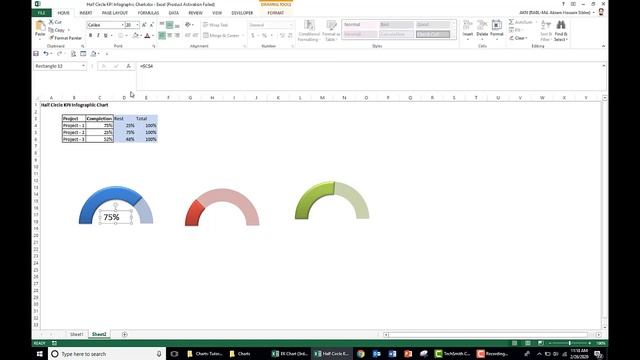Open the Font Color dropdown arrow

[x=153, y=36]
